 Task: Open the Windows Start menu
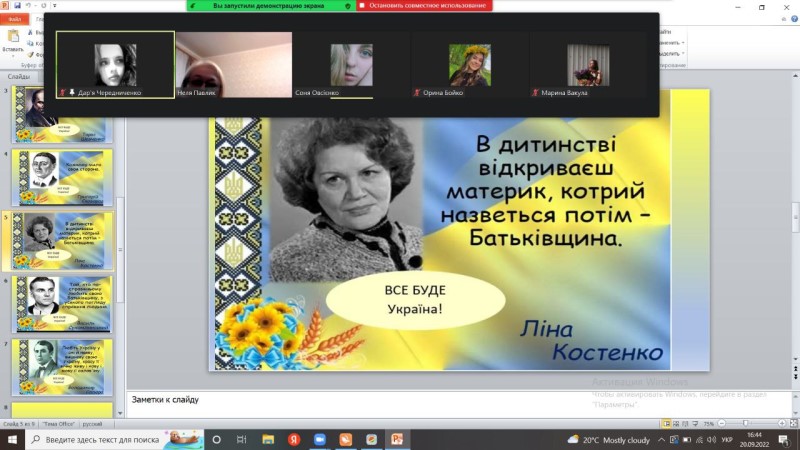click(x=12, y=439)
